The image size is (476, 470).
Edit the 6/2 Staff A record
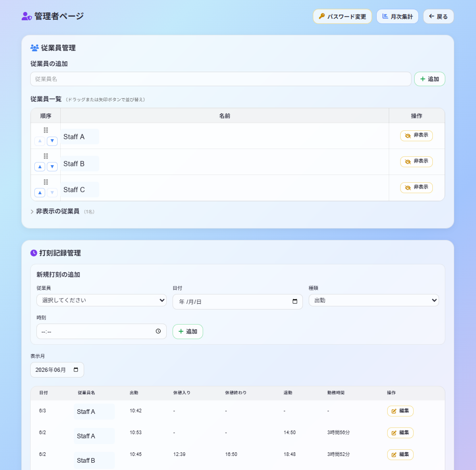(x=400, y=433)
